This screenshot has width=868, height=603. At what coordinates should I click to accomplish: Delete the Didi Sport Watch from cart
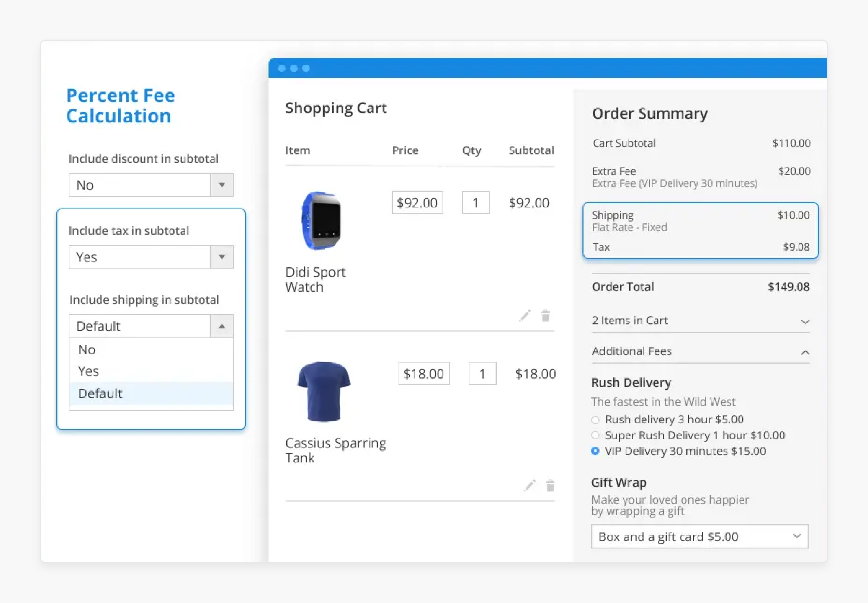pos(545,315)
